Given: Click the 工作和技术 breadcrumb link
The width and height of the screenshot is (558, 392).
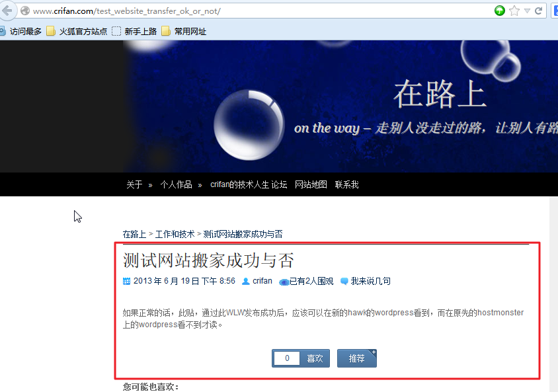Looking at the screenshot, I should tap(175, 234).
